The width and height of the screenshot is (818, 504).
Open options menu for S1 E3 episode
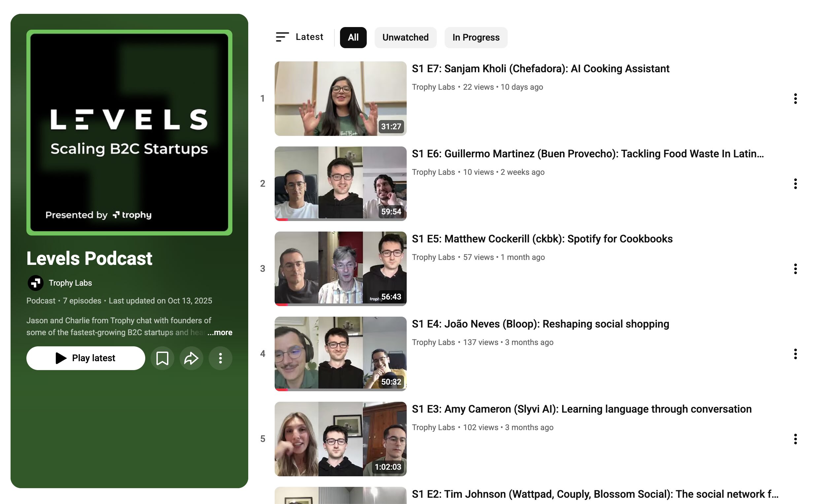[795, 439]
